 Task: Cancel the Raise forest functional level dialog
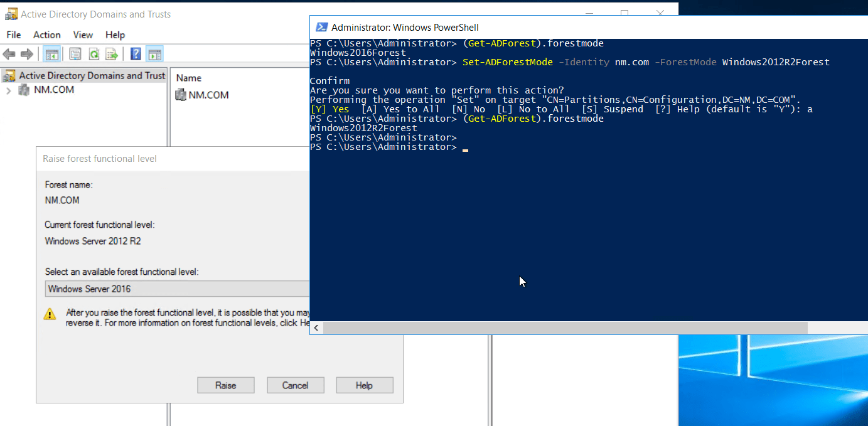click(295, 385)
